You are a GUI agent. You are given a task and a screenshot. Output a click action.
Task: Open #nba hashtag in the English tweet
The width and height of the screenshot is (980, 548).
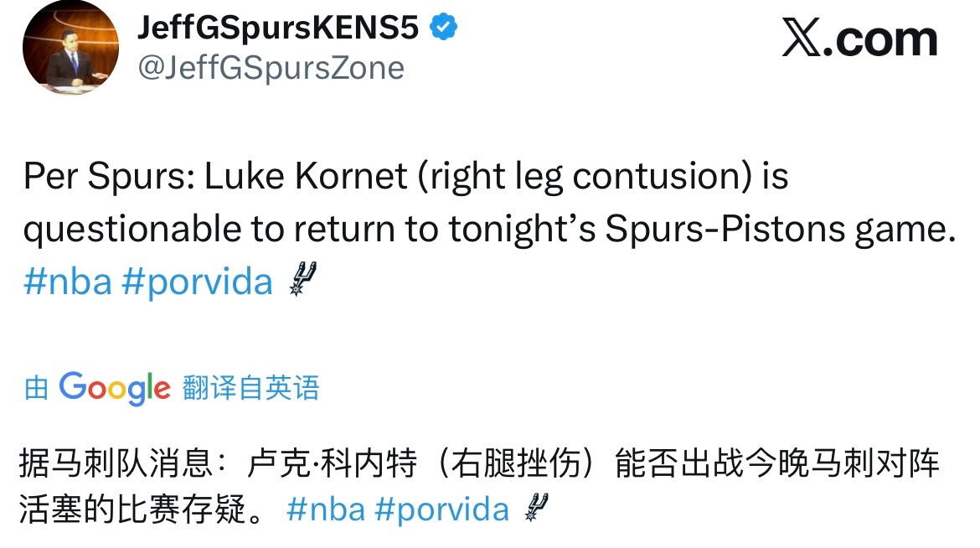click(x=67, y=282)
